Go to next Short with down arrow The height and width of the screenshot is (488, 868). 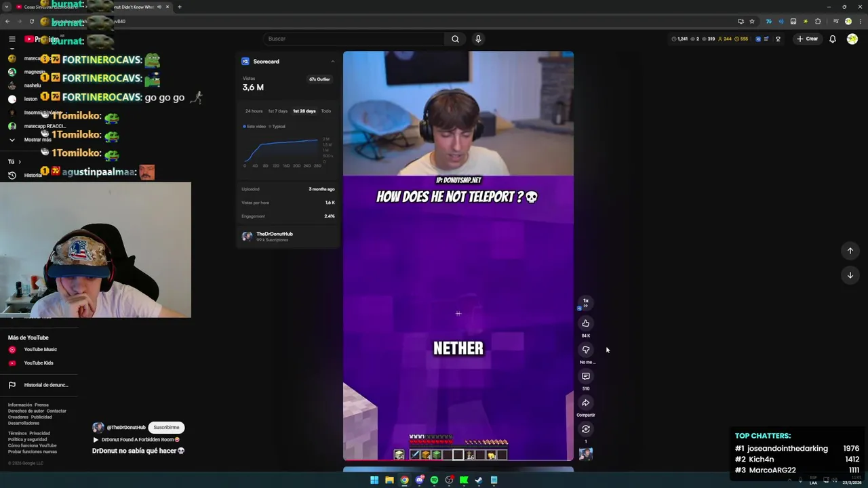click(x=850, y=275)
